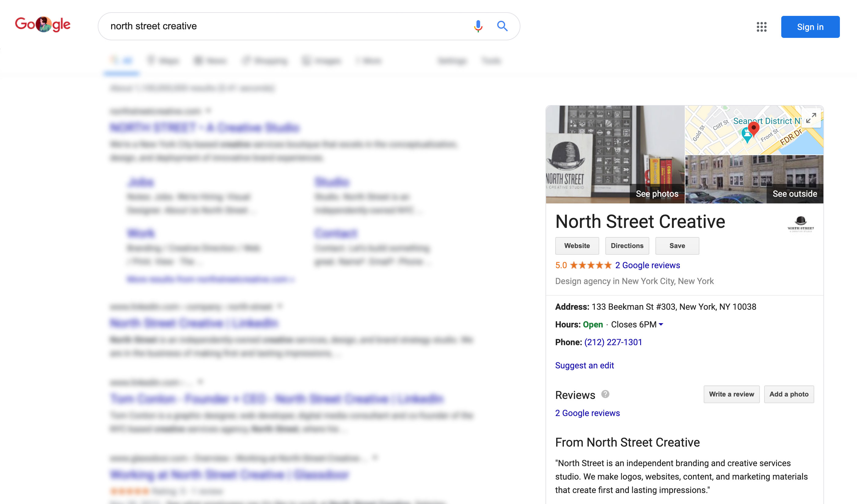Select the All search tab
The height and width of the screenshot is (504, 857).
122,61
